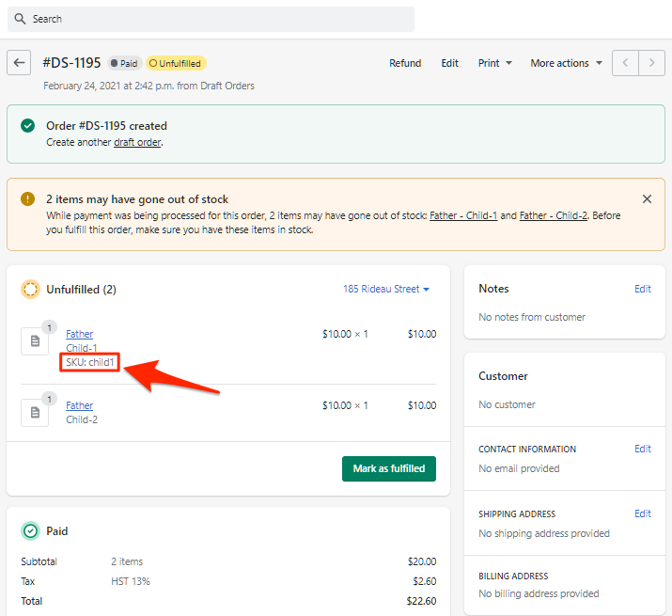Edit the Notes
The width and height of the screenshot is (672, 616).
coord(643,289)
